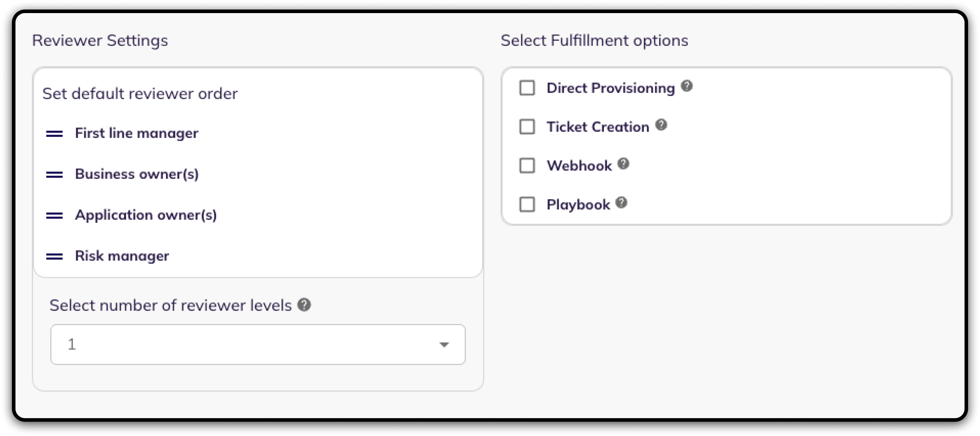Click the Direct Provisioning help icon
This screenshot has width=980, height=436.
pos(687,86)
